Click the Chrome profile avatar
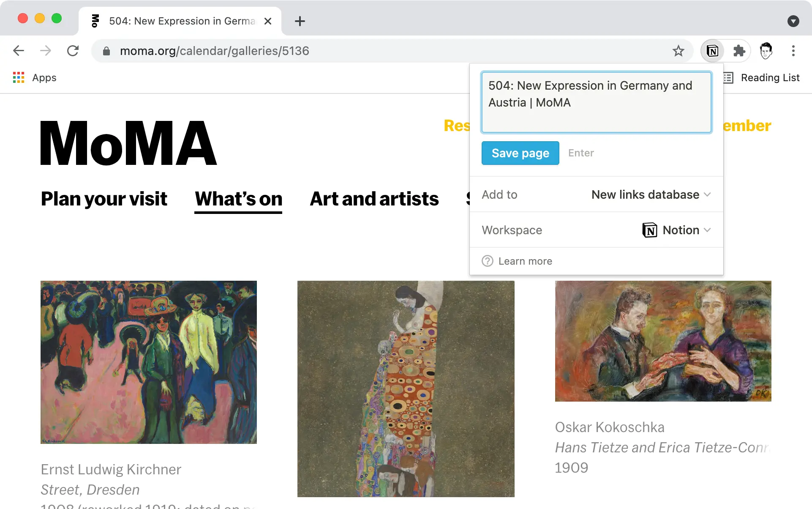 point(766,51)
